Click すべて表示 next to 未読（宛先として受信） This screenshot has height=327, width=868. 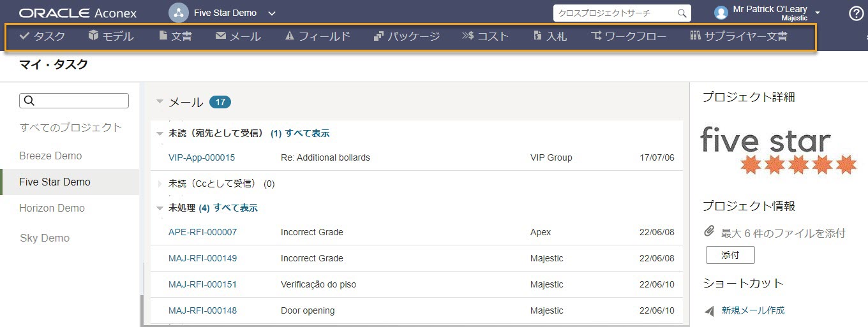307,133
